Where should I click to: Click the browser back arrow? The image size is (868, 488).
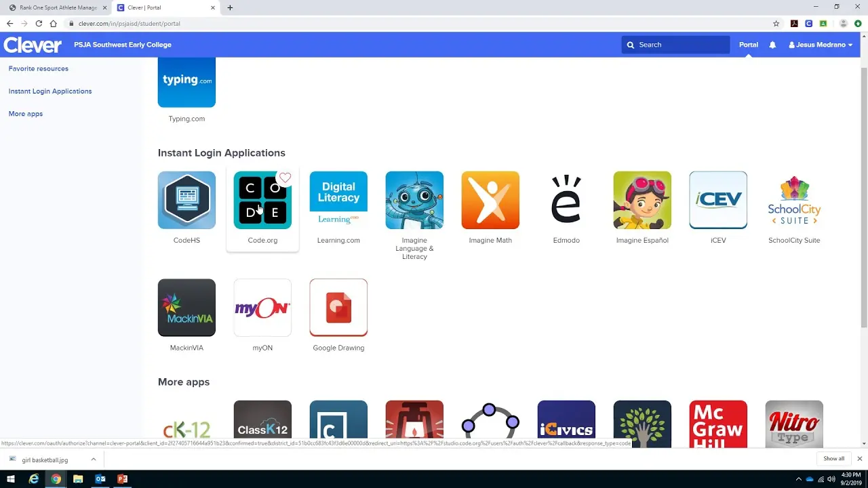coord(9,23)
